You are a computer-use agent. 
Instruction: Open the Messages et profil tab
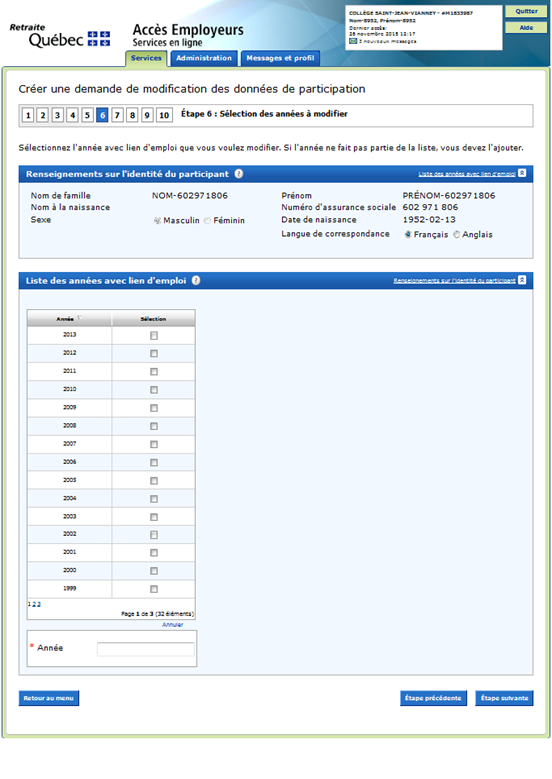click(280, 58)
